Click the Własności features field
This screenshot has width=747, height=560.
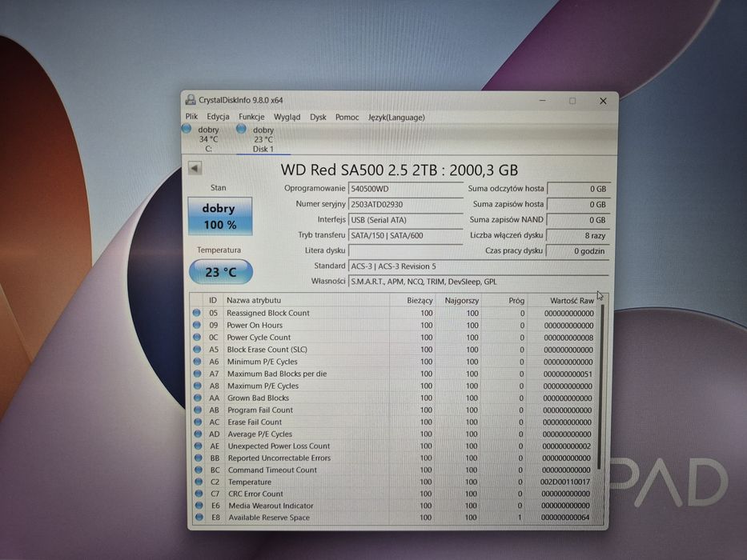coord(478,282)
